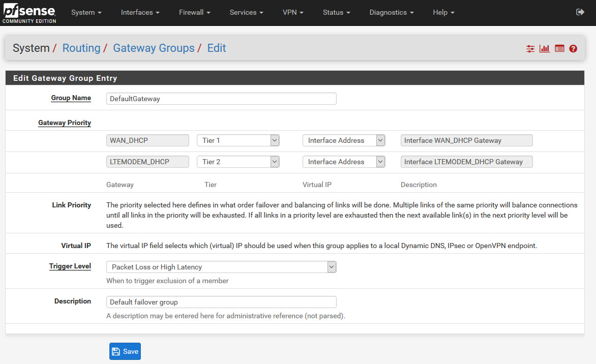Click the red help question mark icon
Screen dimensions: 596x364
(x=573, y=49)
